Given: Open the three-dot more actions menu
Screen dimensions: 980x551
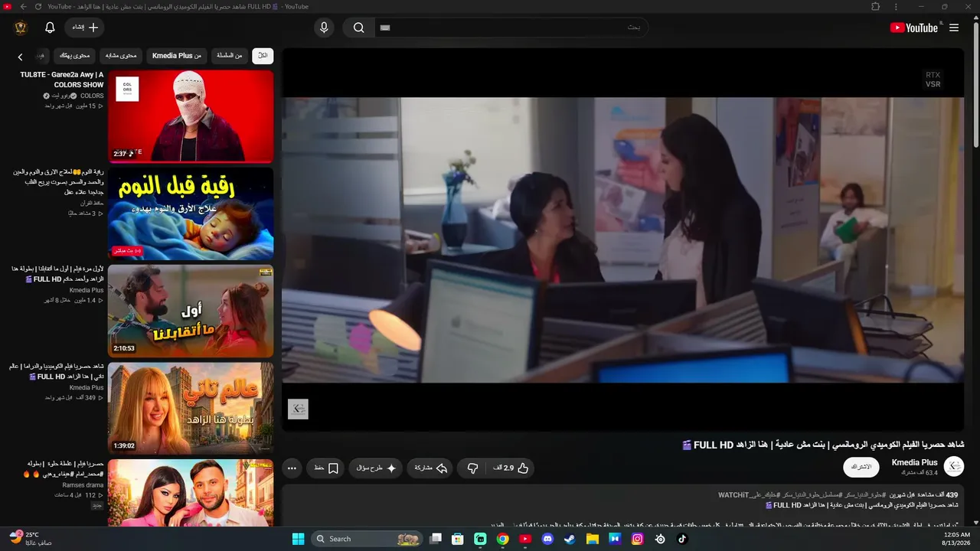Looking at the screenshot, I should click(292, 468).
